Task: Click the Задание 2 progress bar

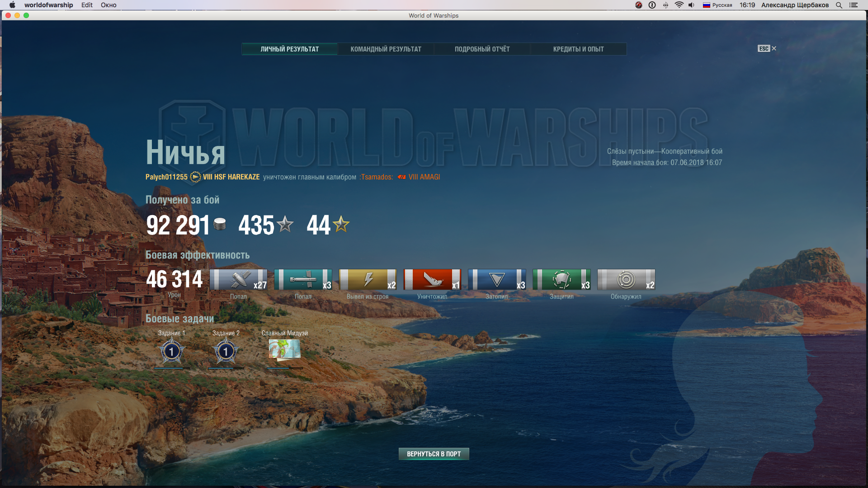Action: pos(226,368)
